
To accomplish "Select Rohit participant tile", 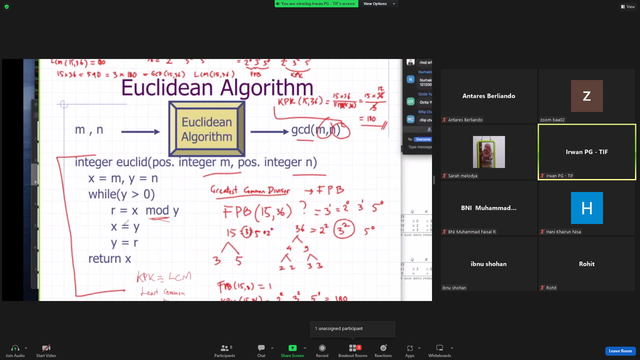I will [x=587, y=264].
